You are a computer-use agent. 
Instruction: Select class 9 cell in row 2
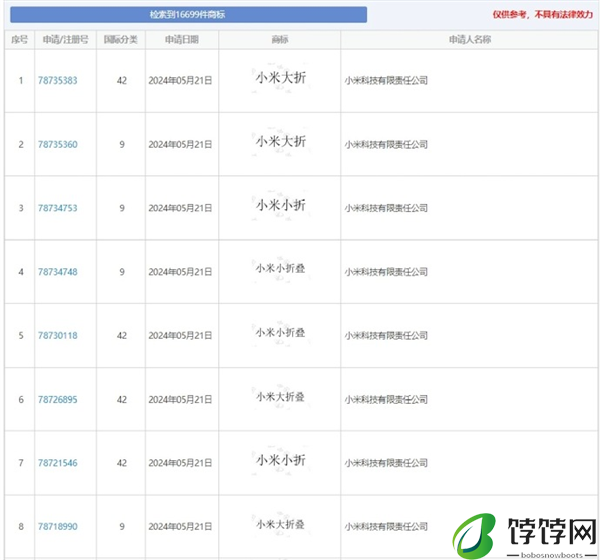122,144
